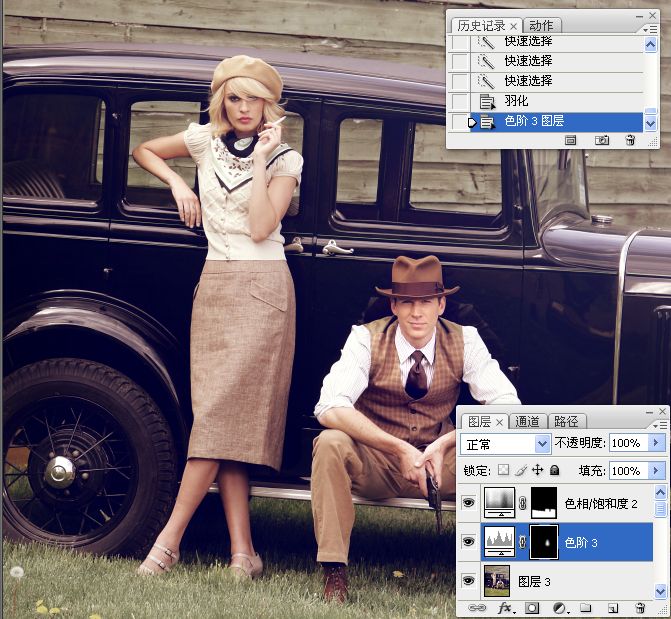Select the 色相/饱和度 2 layer mask thumbnail
The width and height of the screenshot is (671, 619).
pyautogui.click(x=544, y=503)
